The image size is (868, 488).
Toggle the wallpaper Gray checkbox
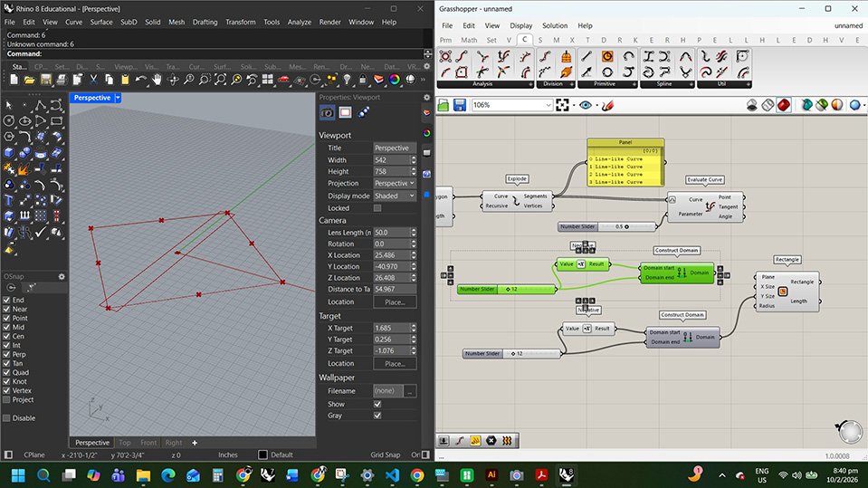click(x=377, y=416)
